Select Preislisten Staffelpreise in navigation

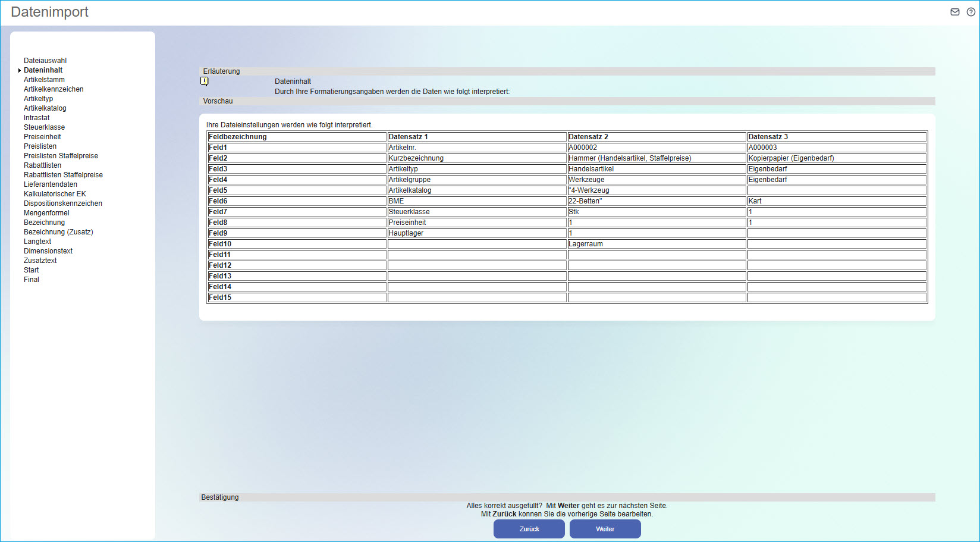(61, 156)
